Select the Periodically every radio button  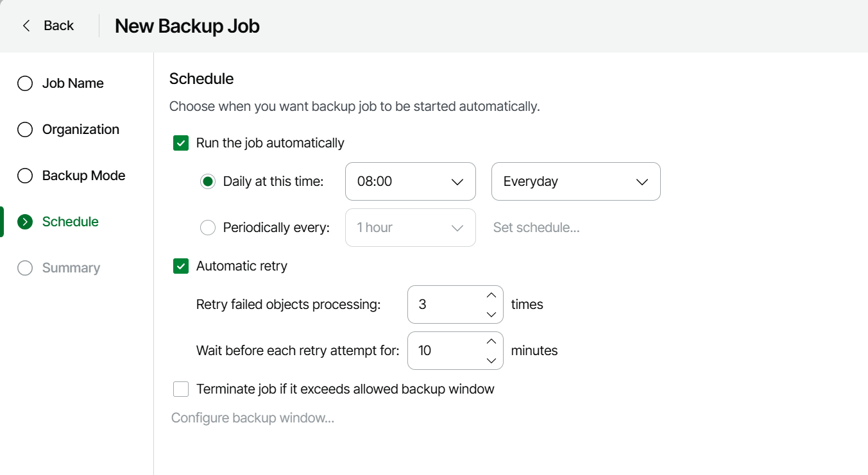click(208, 228)
